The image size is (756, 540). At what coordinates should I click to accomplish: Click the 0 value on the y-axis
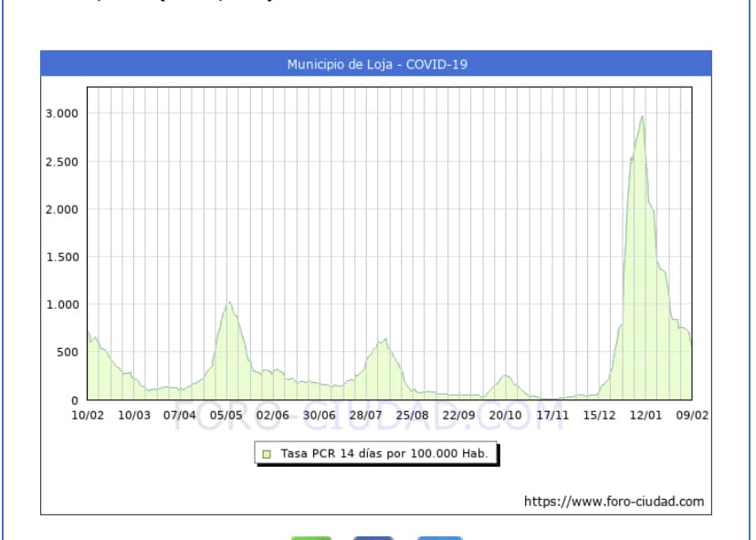(x=75, y=400)
